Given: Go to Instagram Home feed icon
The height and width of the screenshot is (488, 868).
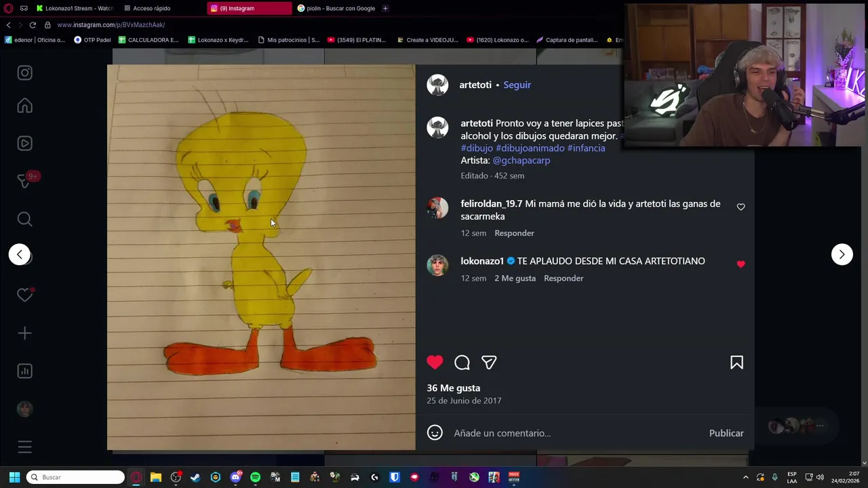Looking at the screenshot, I should click(x=25, y=106).
